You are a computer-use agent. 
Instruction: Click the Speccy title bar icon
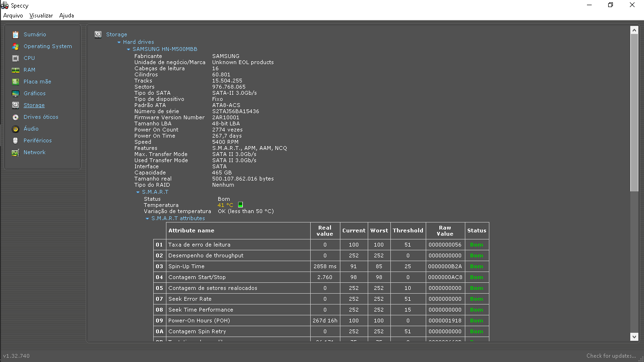pos(5,6)
